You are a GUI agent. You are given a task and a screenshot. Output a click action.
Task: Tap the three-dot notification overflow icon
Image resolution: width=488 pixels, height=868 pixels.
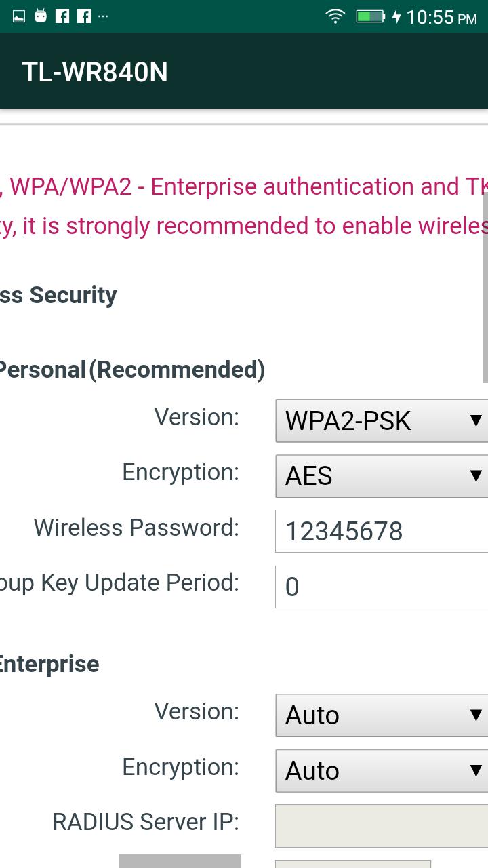103,16
